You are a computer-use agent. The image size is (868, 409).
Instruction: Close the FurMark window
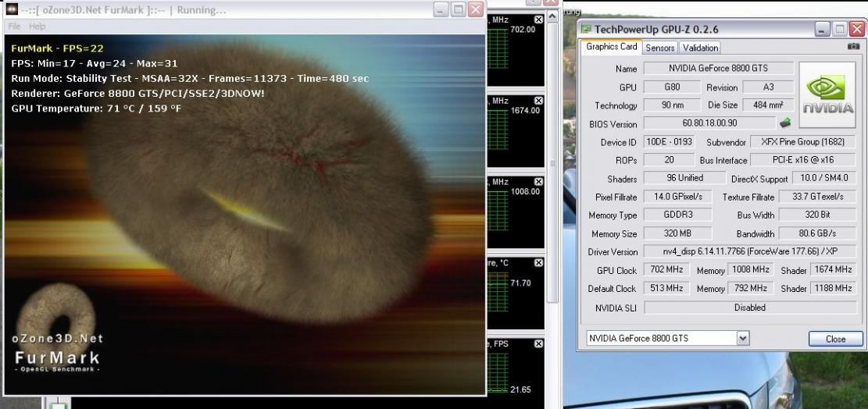click(476, 9)
